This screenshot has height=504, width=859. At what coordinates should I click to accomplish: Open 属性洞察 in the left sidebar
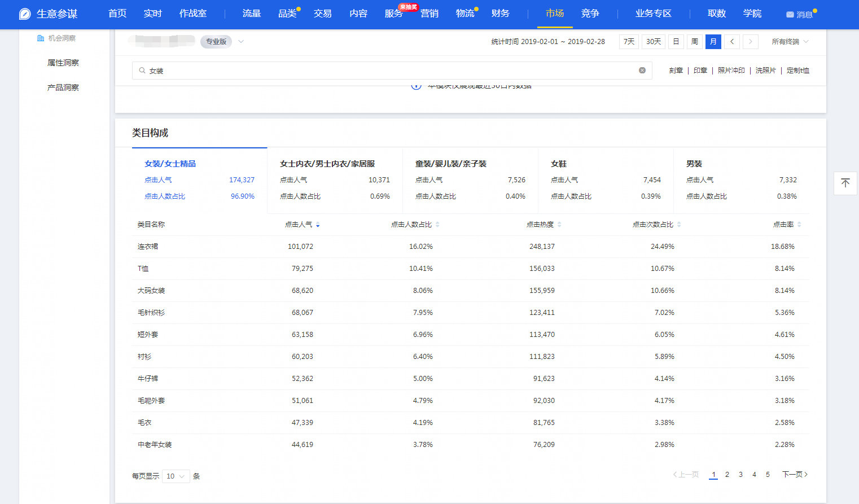click(x=63, y=63)
